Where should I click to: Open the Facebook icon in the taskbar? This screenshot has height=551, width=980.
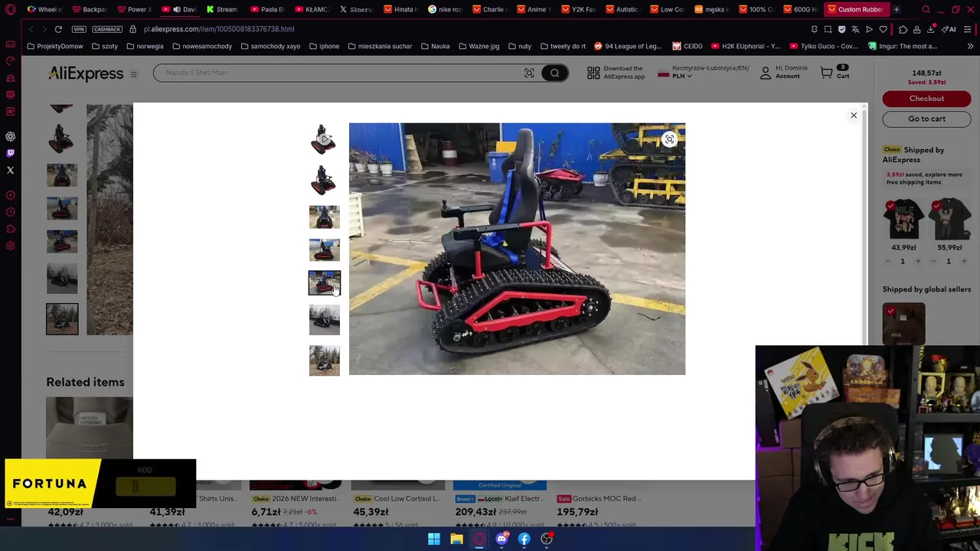pos(524,540)
